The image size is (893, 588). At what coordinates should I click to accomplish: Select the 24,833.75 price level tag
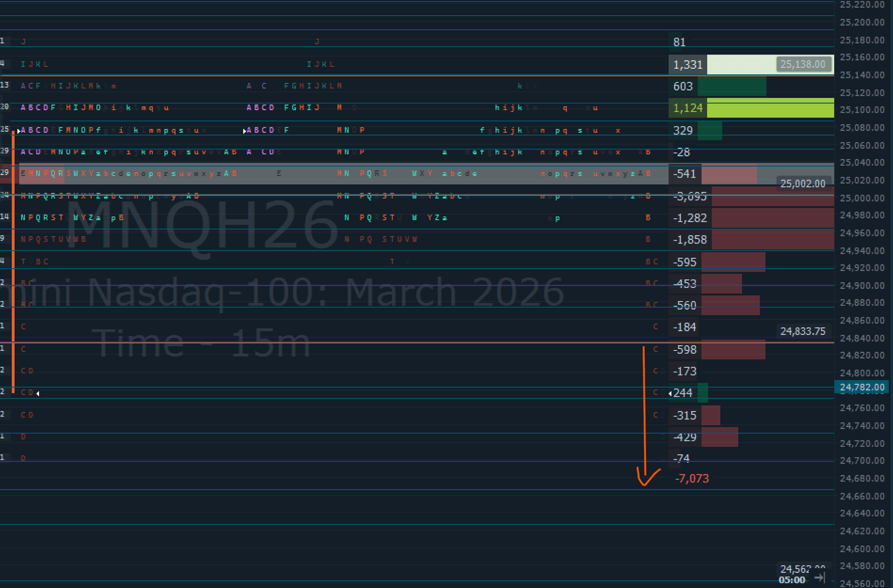(803, 331)
